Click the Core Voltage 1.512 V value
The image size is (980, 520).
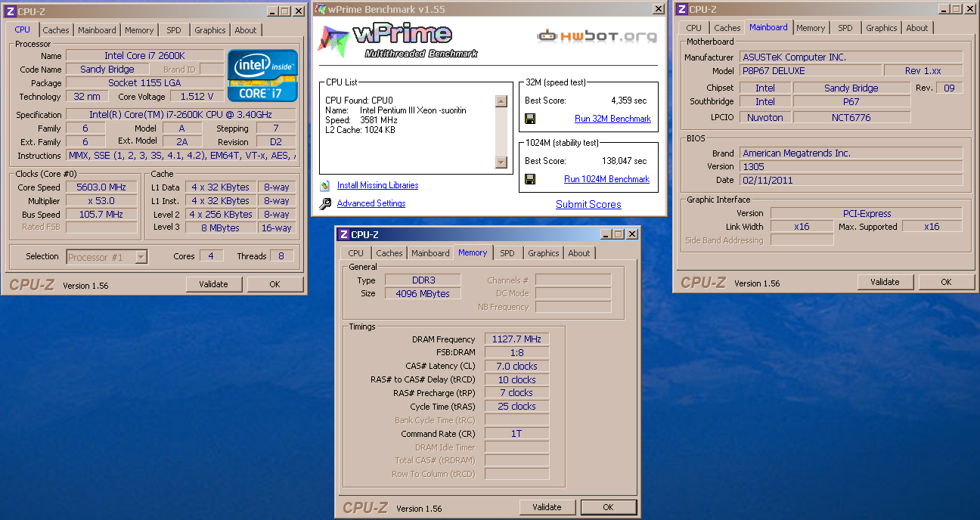click(197, 96)
